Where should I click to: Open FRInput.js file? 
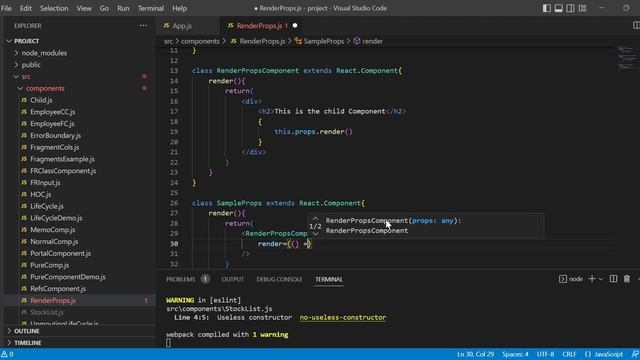[45, 183]
